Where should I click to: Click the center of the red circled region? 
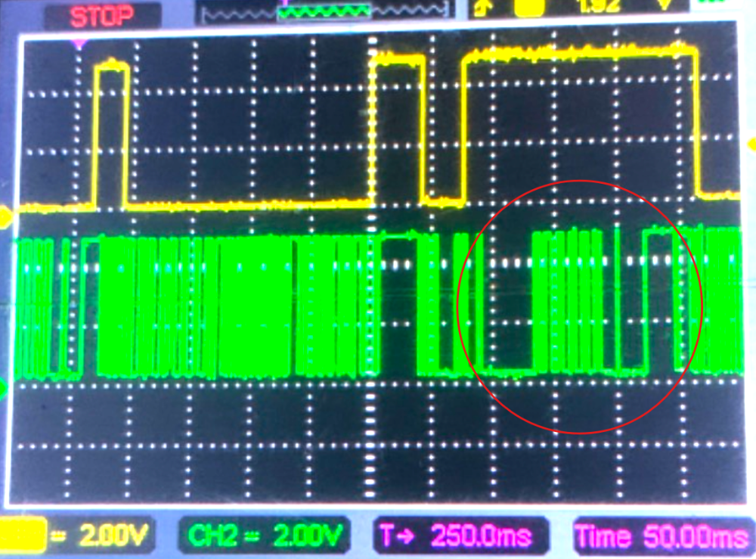click(x=581, y=306)
